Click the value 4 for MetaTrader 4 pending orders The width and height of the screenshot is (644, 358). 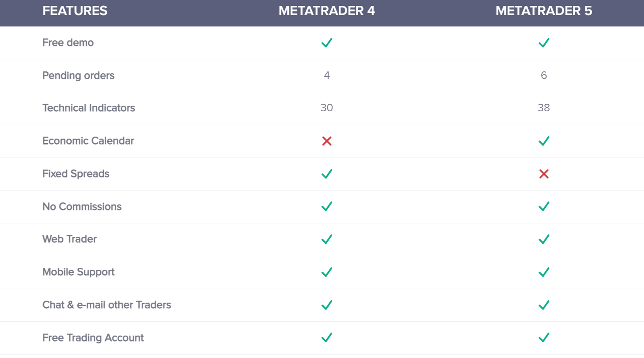click(327, 75)
